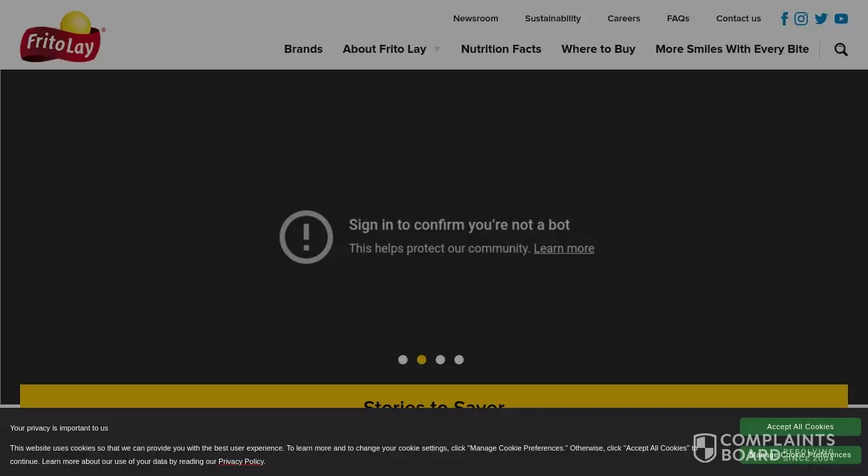Open the YouTube channel icon
The image size is (868, 476).
pos(841,19)
